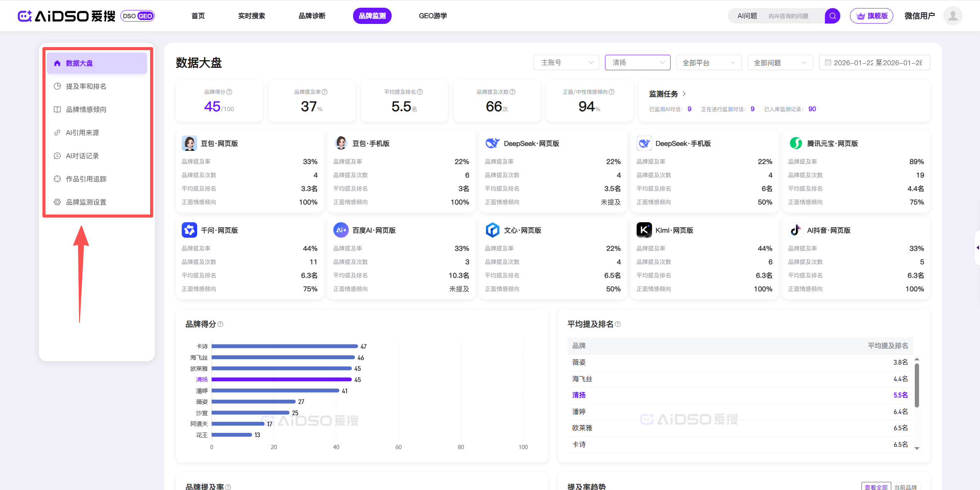
Task: Open the 清扬 brand dropdown
Action: tap(637, 63)
